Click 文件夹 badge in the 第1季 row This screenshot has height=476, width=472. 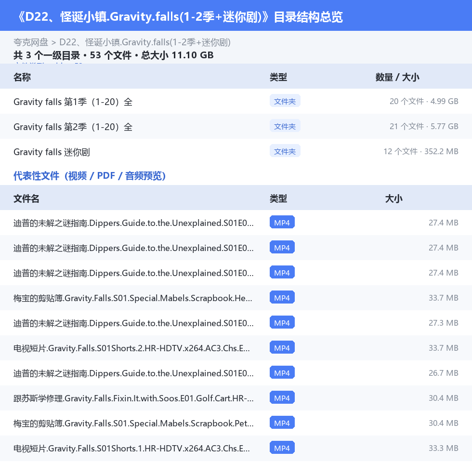[285, 101]
